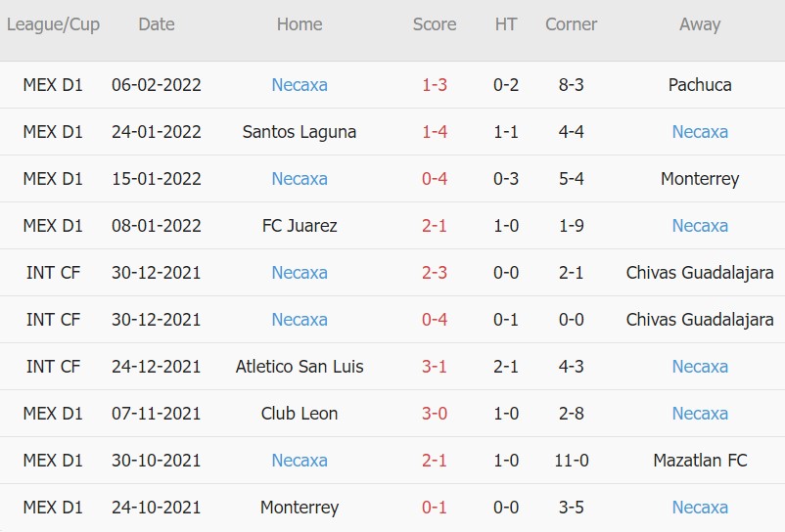Select the Corner column header
785x532 pixels.
(571, 24)
